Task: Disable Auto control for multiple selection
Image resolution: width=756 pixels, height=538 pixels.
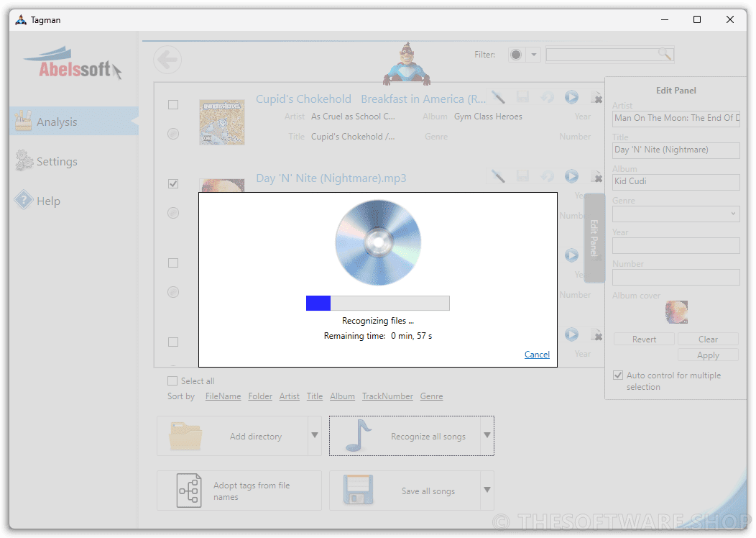Action: click(x=617, y=375)
